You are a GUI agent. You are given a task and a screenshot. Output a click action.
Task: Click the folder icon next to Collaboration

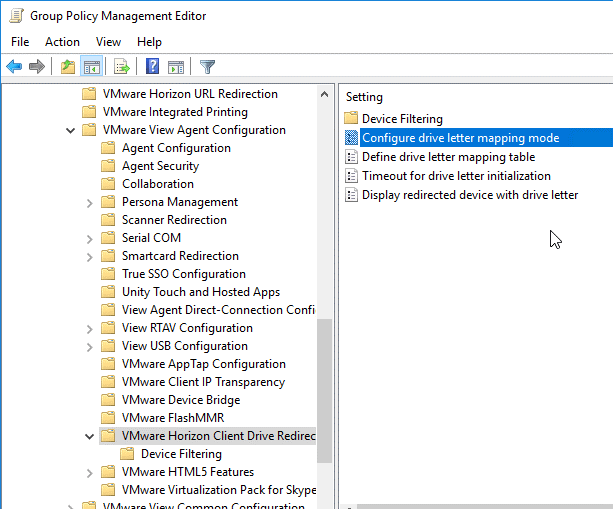pos(108,184)
